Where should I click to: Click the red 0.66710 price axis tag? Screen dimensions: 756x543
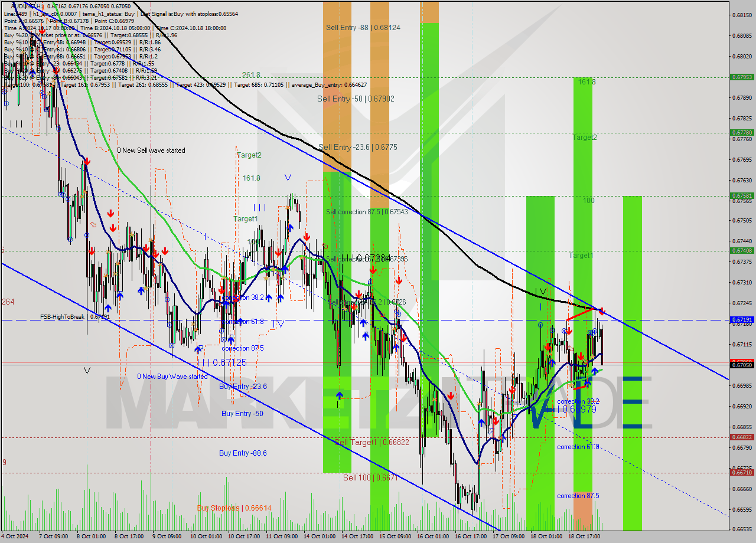[742, 473]
